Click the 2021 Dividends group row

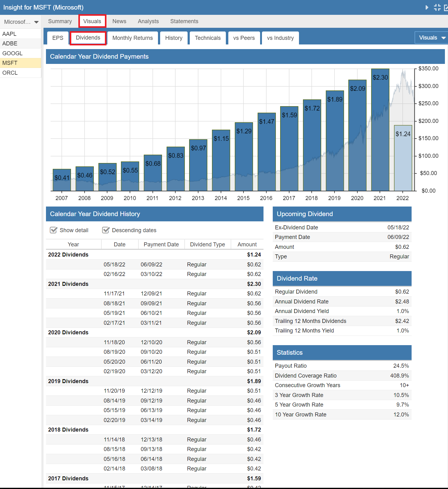pyautogui.click(x=155, y=284)
